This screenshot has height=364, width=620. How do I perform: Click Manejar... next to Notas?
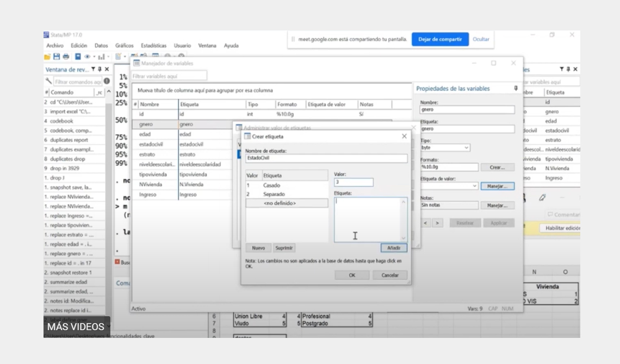(x=497, y=205)
